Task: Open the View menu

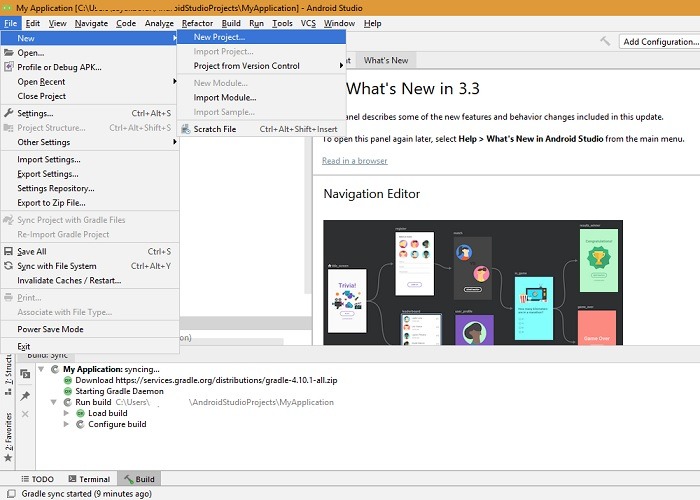Action: (x=58, y=23)
